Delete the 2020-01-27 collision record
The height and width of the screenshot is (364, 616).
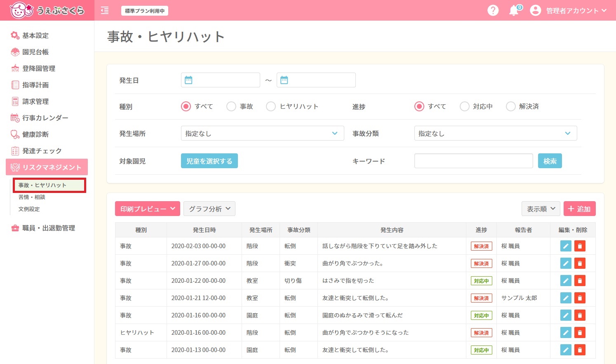point(580,263)
